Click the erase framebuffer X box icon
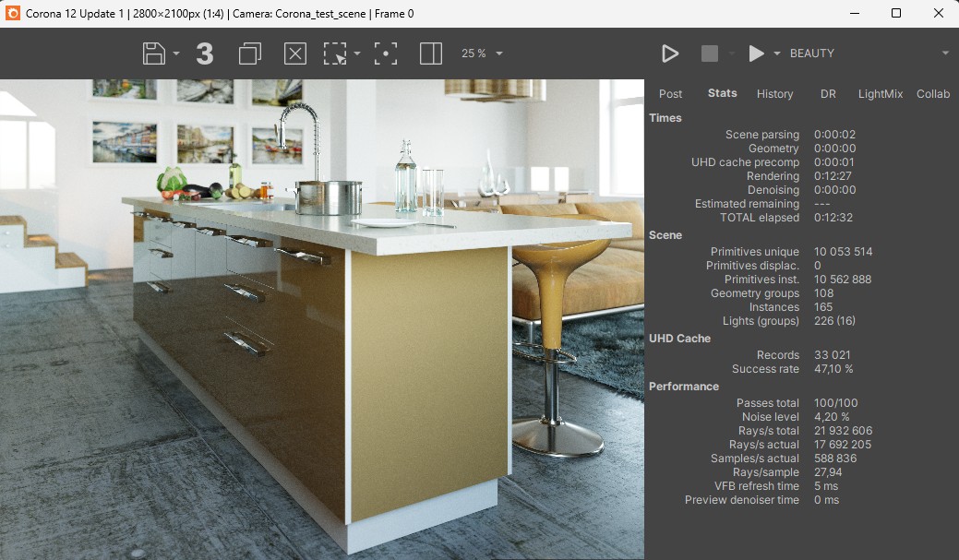This screenshot has width=959, height=560. (294, 54)
